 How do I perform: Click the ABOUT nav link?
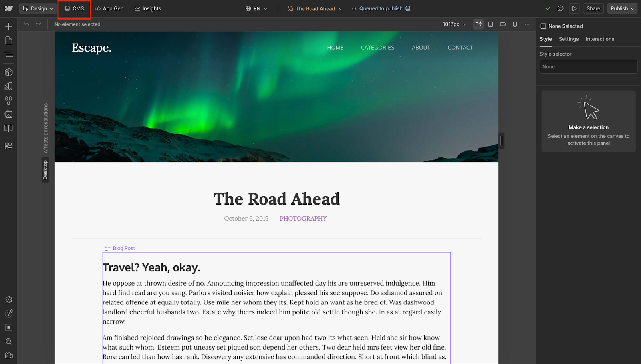point(421,48)
